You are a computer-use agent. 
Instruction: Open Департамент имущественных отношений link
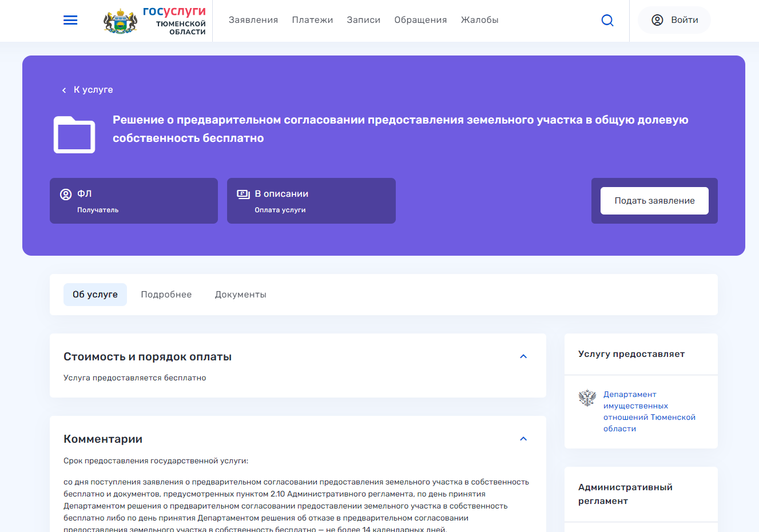tap(649, 411)
